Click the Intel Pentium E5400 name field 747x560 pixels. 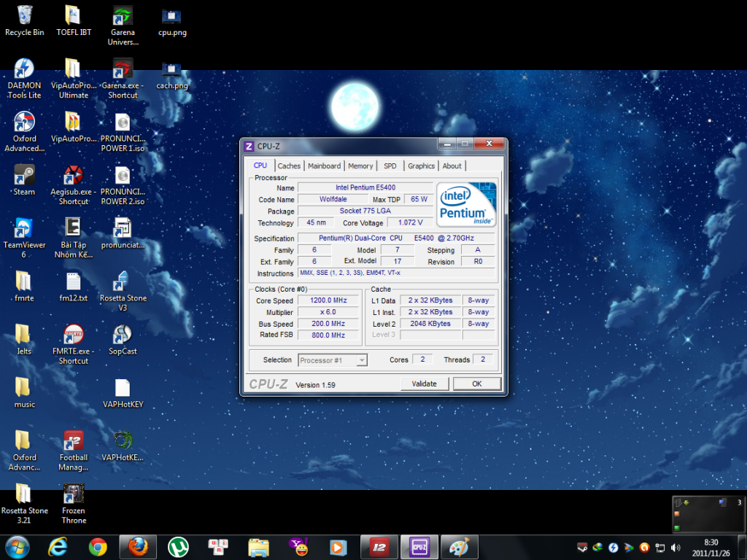[365, 187]
